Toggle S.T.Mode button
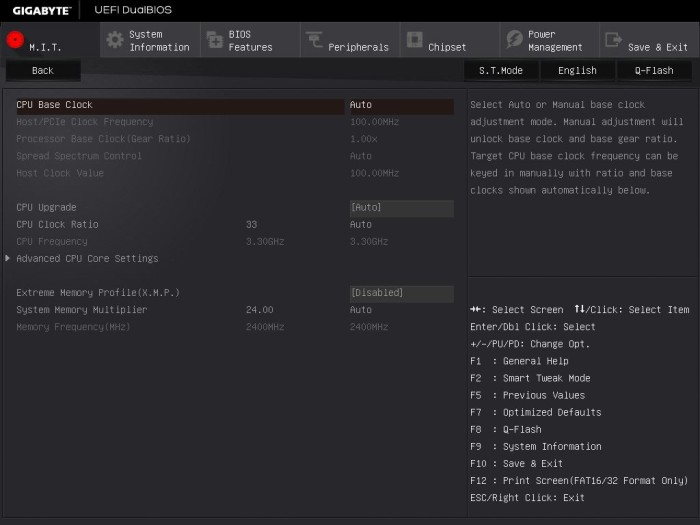The width and height of the screenshot is (700, 525). pos(501,71)
